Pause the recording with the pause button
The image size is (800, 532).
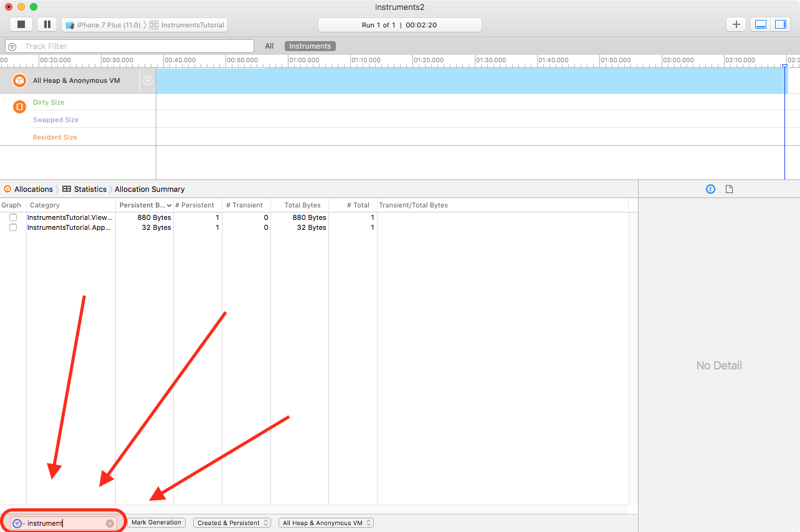(47, 24)
